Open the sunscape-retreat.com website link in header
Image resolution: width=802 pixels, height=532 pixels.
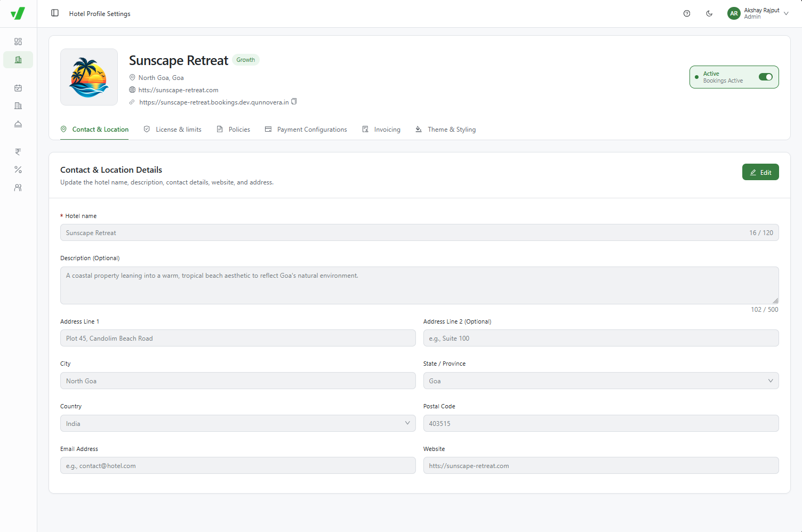click(178, 90)
